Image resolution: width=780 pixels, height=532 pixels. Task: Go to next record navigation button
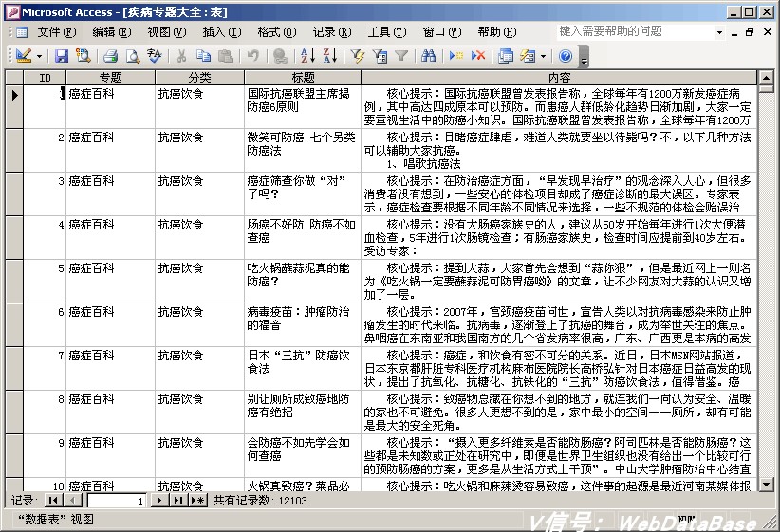(158, 500)
